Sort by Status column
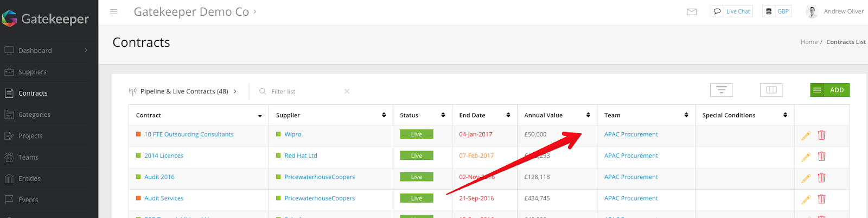This screenshot has width=868, height=218. (422, 115)
